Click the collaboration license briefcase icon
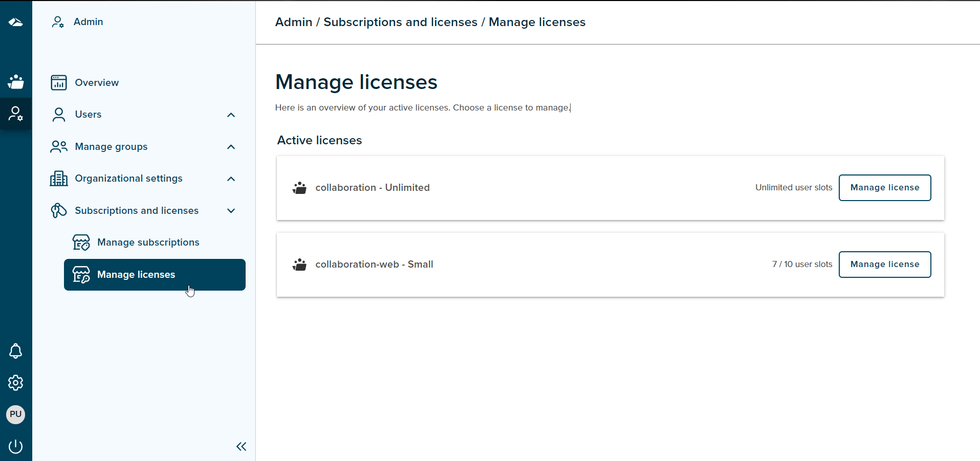Image resolution: width=980 pixels, height=461 pixels. point(299,187)
